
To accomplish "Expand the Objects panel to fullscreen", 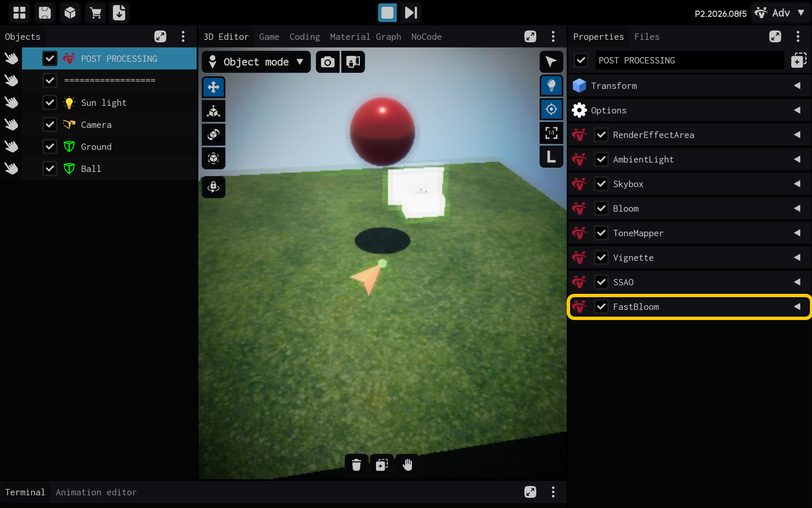I will pos(160,36).
